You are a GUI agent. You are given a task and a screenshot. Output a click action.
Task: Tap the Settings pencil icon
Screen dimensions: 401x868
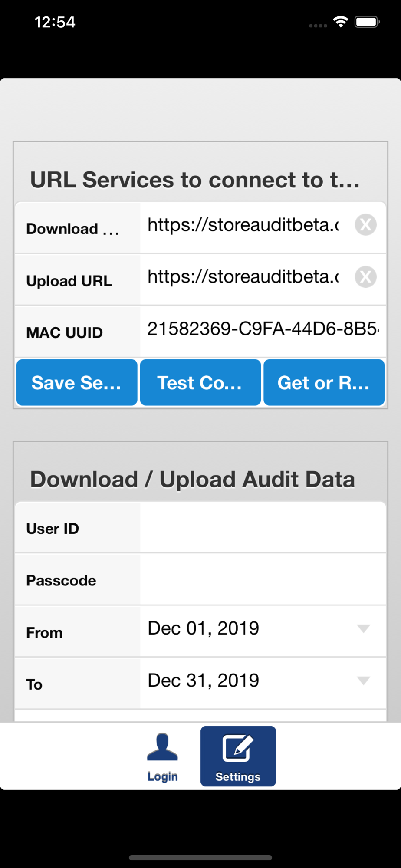point(238,748)
